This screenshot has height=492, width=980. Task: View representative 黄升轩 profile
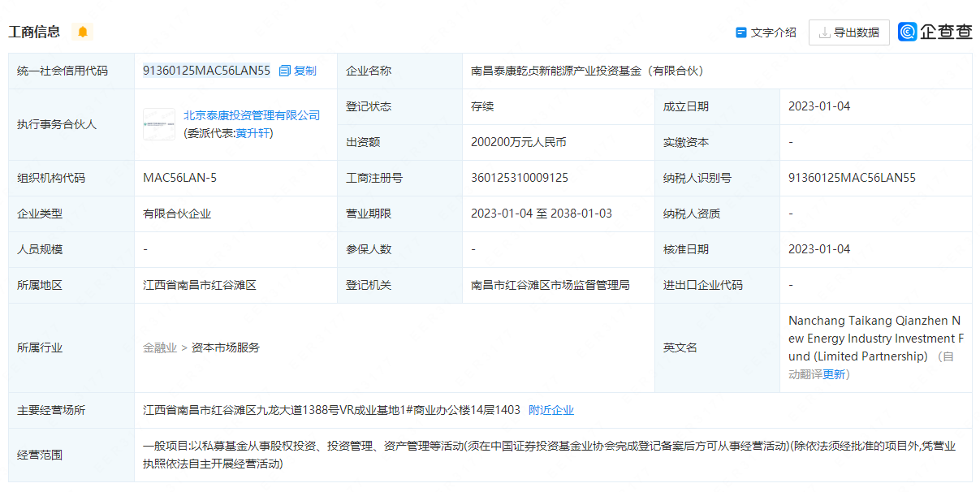pyautogui.click(x=252, y=132)
